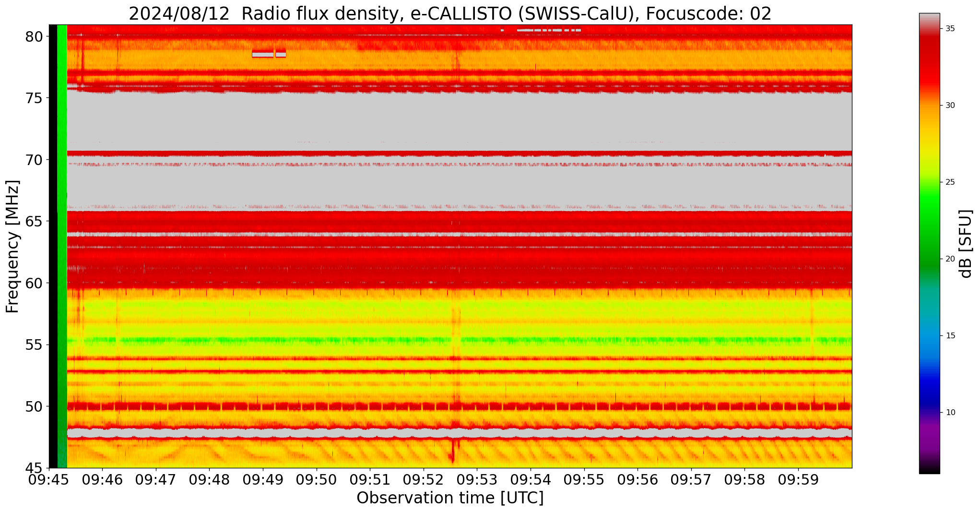Click the 09:56 time tick label
980x512 pixels.
638,480
